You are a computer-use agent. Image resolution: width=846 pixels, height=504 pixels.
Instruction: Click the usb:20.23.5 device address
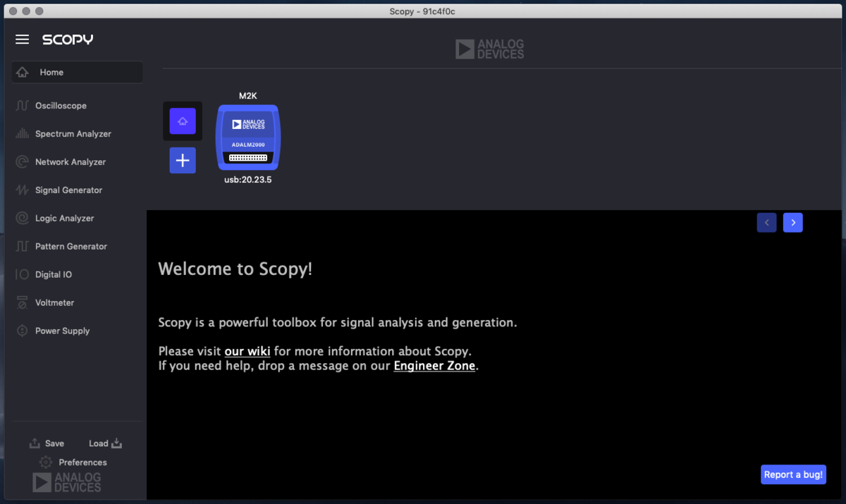[x=248, y=180]
